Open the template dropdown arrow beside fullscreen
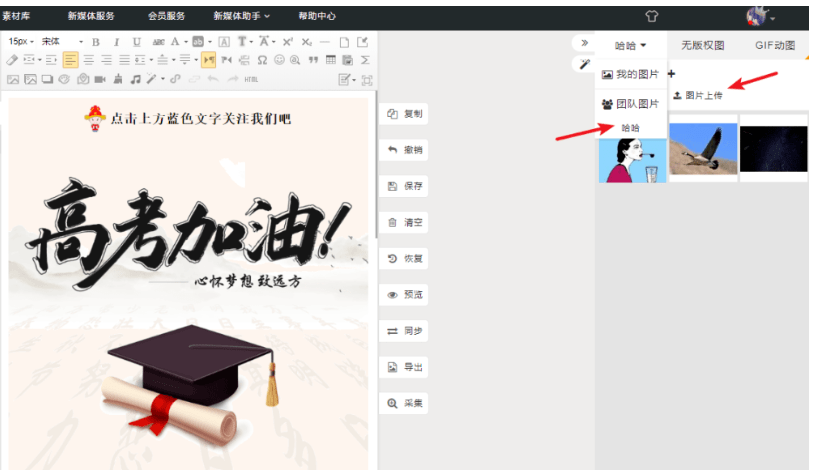813x471 pixels. 354,80
